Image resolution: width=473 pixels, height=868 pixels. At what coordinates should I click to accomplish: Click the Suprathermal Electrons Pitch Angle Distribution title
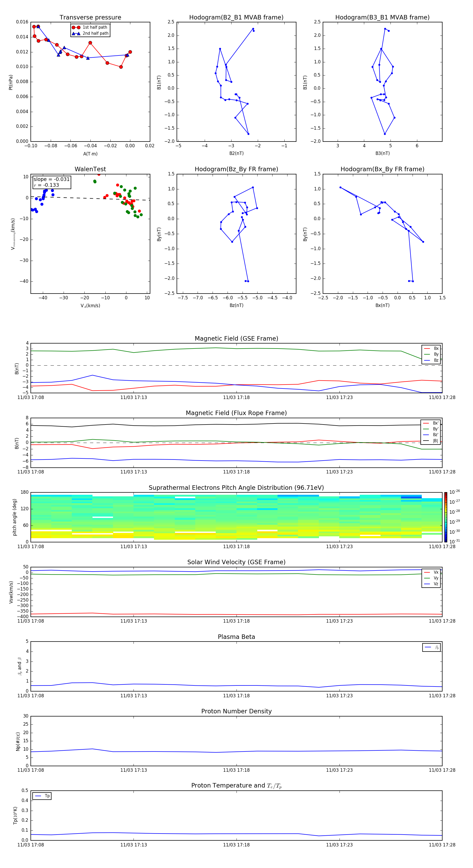click(236, 488)
